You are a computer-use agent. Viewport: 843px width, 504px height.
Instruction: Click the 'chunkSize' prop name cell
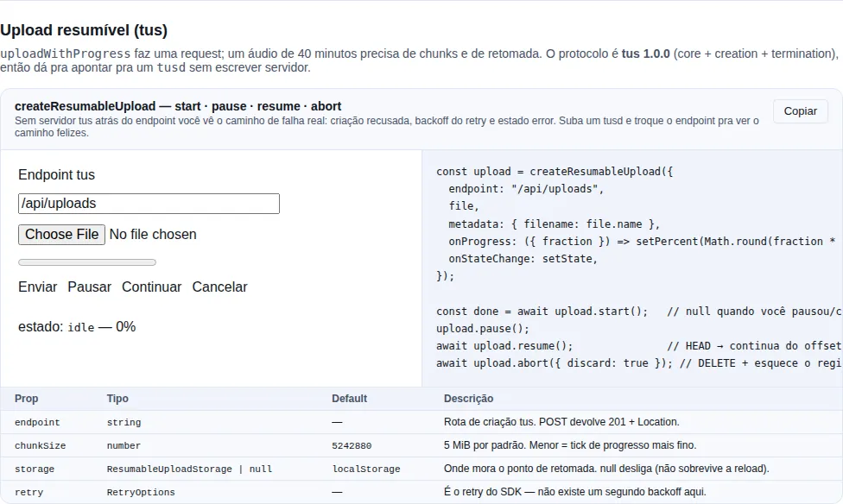[41, 445]
